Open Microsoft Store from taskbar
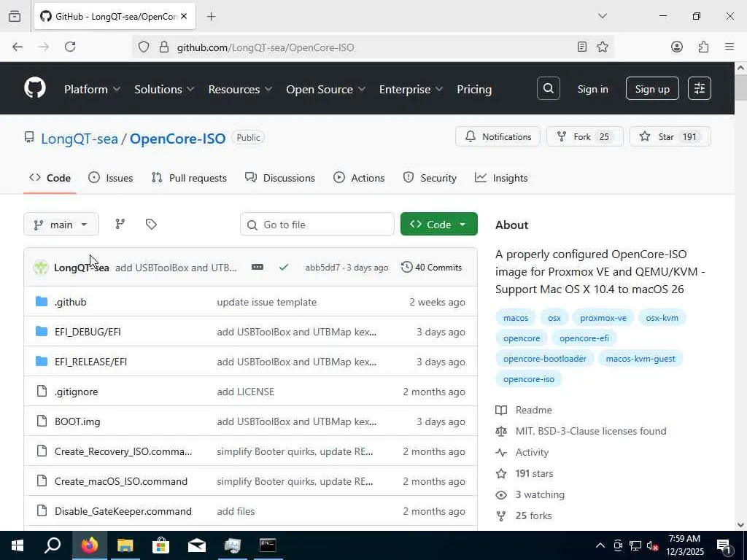 point(161,545)
